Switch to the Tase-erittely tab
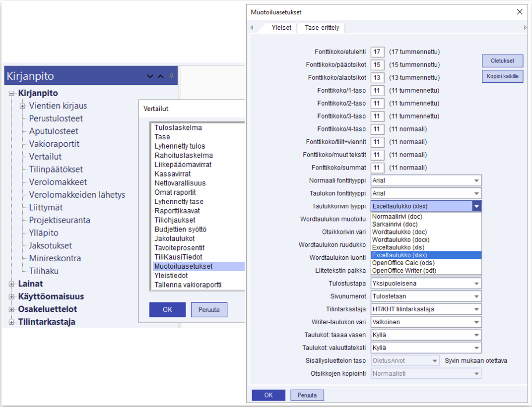Screen dimensions: 532x407 (322, 28)
